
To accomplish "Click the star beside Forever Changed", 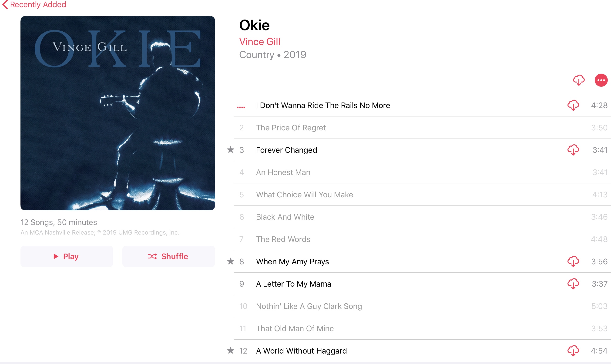I will [x=231, y=150].
